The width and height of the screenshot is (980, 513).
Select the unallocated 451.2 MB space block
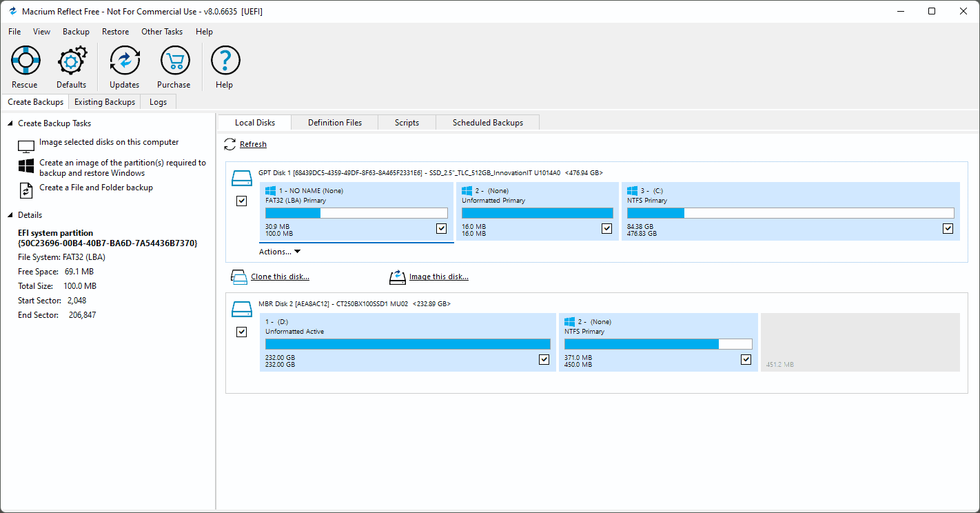pos(859,343)
